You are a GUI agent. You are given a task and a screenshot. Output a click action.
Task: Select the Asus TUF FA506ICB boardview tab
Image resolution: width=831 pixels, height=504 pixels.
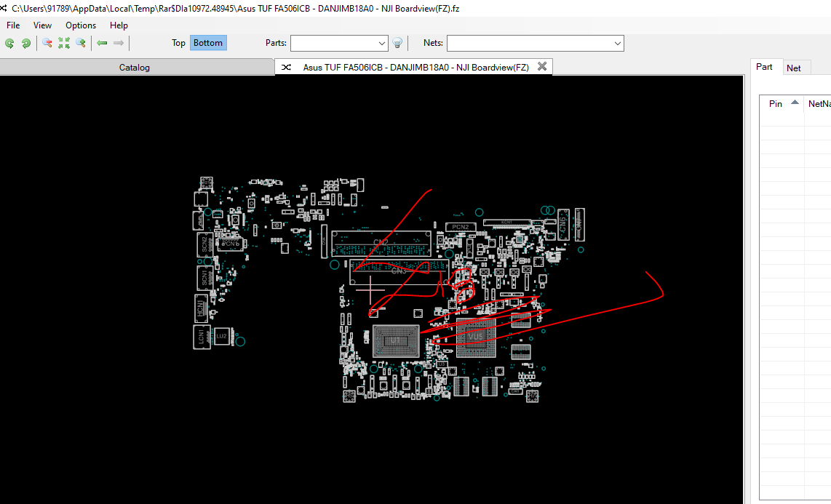(415, 67)
